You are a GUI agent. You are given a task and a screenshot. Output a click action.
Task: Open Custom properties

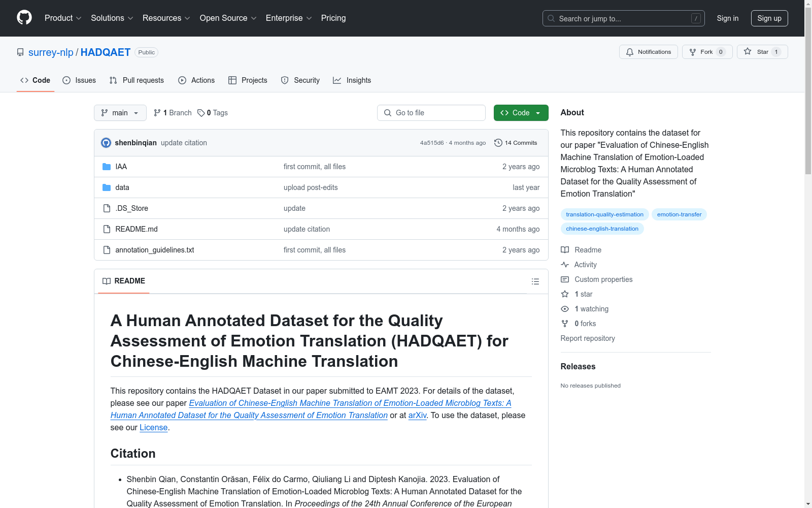(597, 279)
